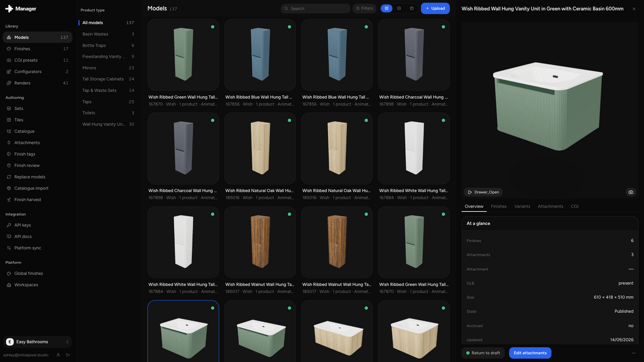Switch to the Finishes detail tab

499,206
